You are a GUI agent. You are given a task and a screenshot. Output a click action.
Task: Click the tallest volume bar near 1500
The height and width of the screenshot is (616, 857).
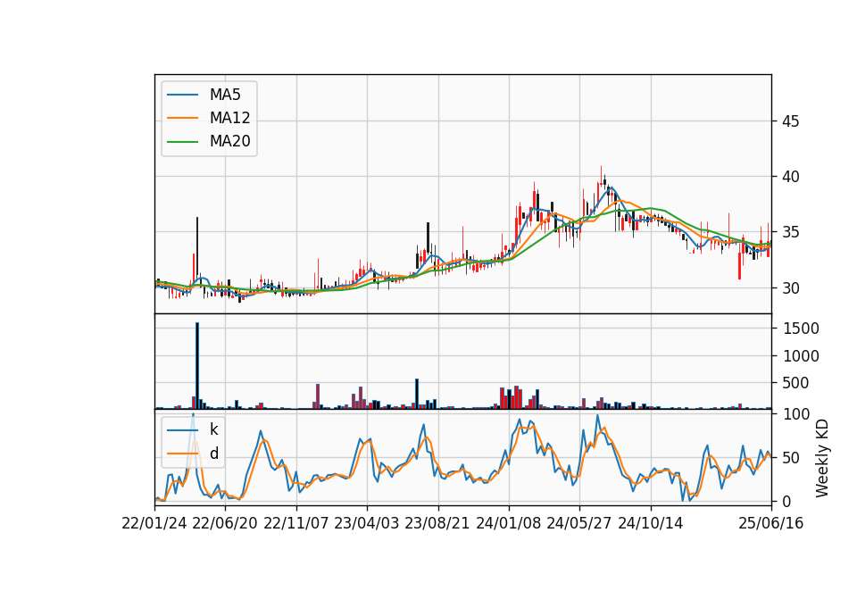click(197, 366)
